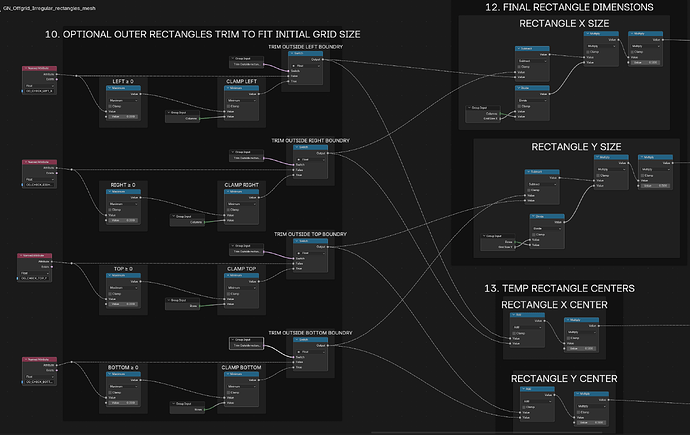Collapse Multiply node in RECTANGLE Y CENTER
This screenshot has width=690, height=435.
(577, 394)
